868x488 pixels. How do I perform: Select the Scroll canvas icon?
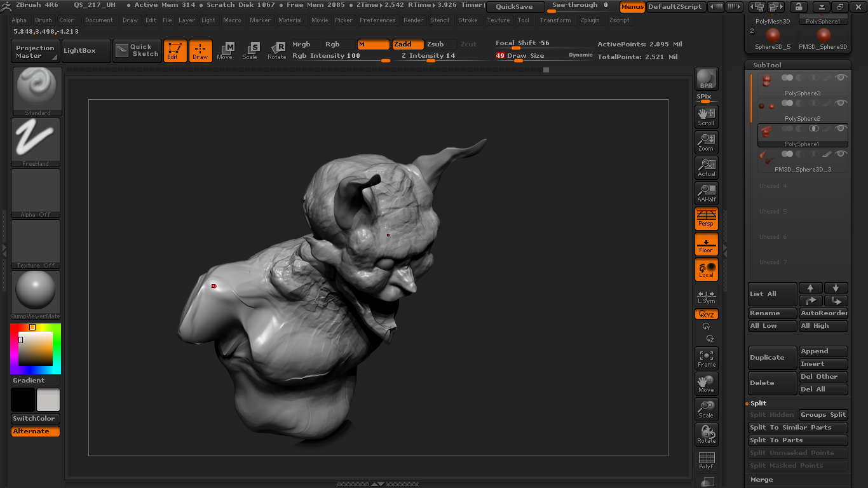(x=706, y=116)
